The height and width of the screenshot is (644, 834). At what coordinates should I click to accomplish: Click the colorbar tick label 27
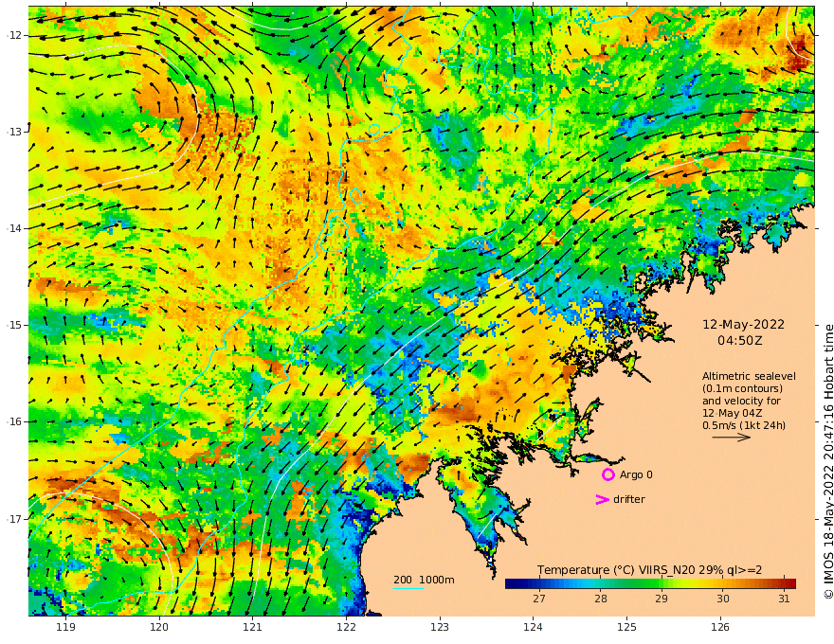[x=539, y=599]
